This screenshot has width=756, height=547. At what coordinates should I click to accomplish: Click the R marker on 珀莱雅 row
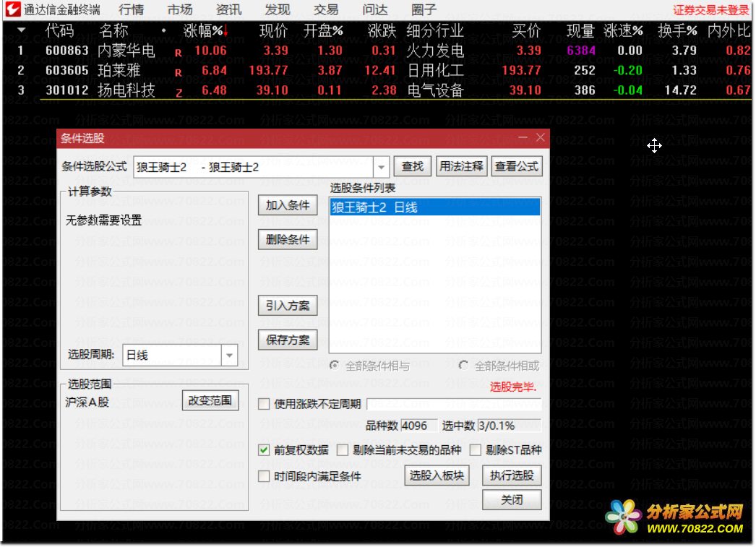179,73
